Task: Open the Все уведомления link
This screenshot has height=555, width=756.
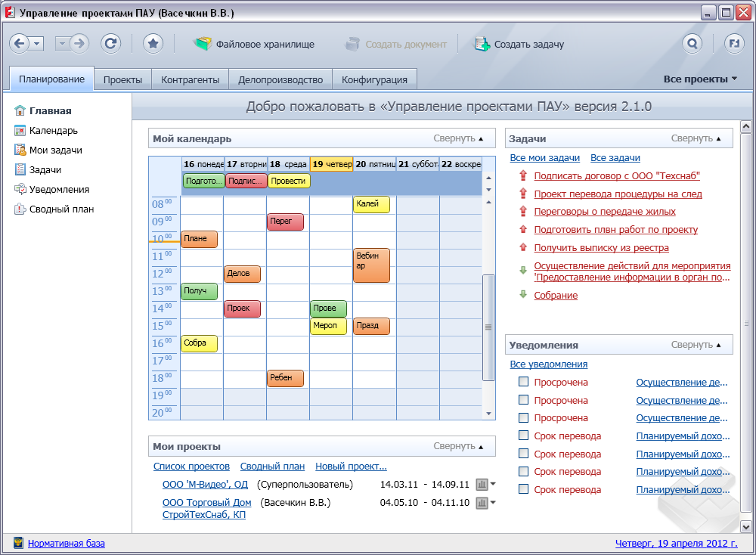Action: click(549, 364)
